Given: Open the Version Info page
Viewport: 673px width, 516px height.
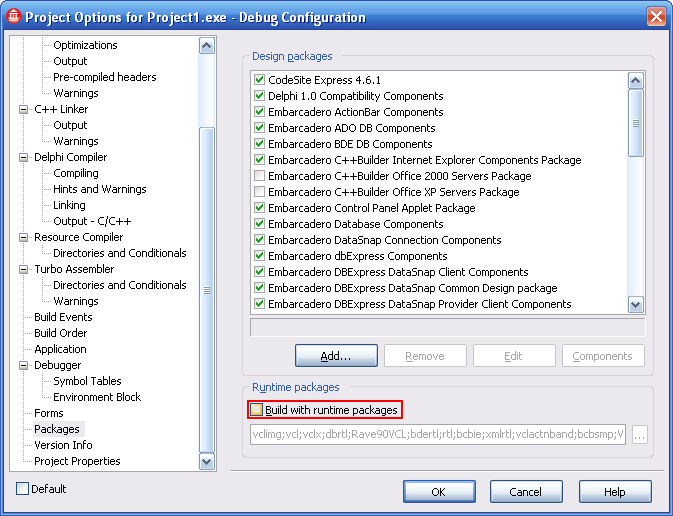Looking at the screenshot, I should click(x=63, y=445).
